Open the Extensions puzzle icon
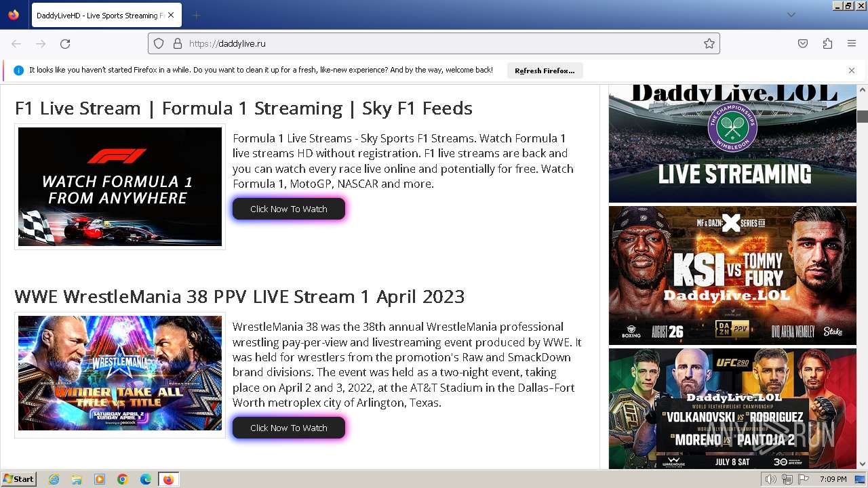 827,43
